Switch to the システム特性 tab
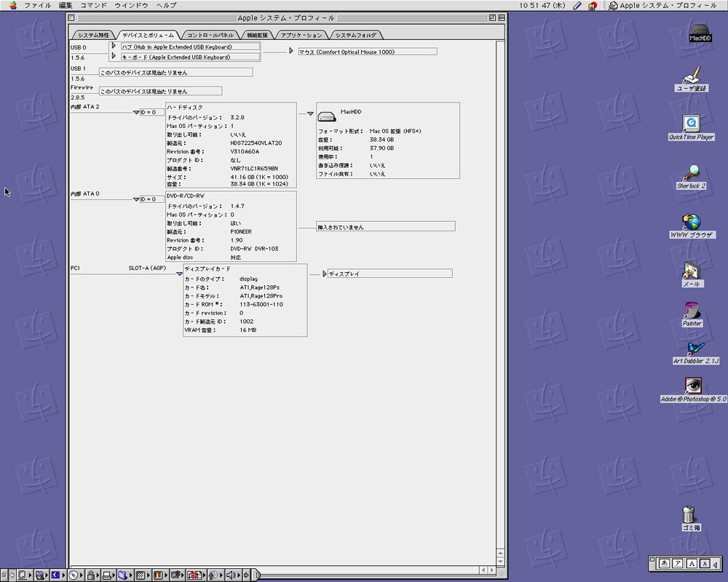 [93, 35]
